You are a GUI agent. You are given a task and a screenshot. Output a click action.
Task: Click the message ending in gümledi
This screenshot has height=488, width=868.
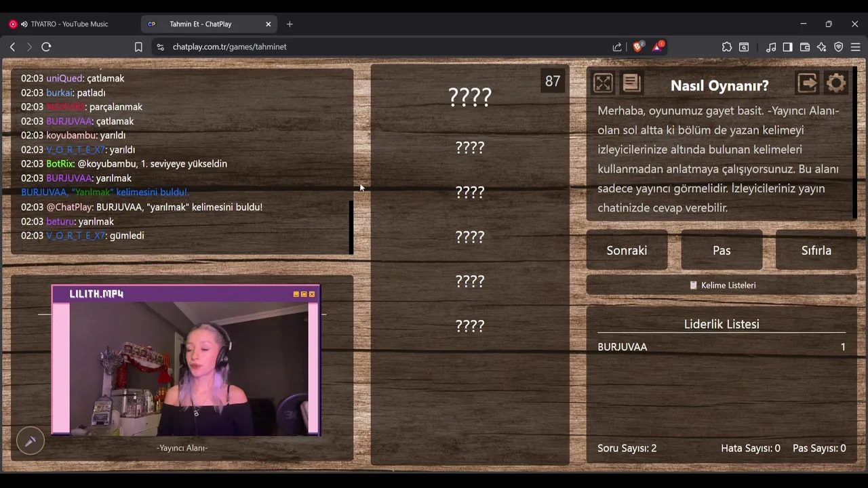coord(83,236)
